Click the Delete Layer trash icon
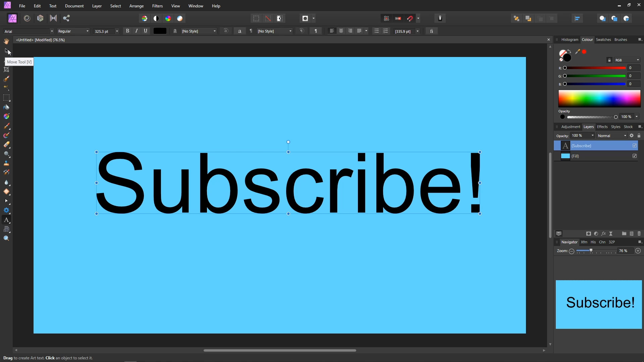Image resolution: width=644 pixels, height=362 pixels. (x=639, y=234)
